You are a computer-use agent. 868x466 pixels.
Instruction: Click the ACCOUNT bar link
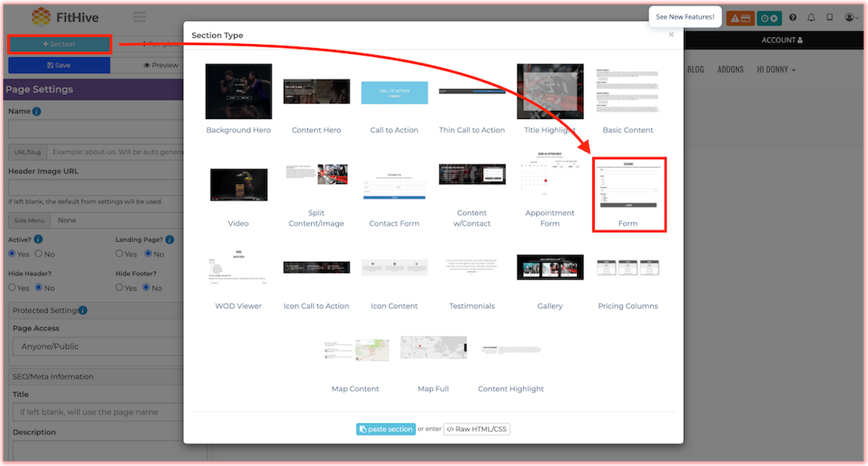tap(782, 40)
